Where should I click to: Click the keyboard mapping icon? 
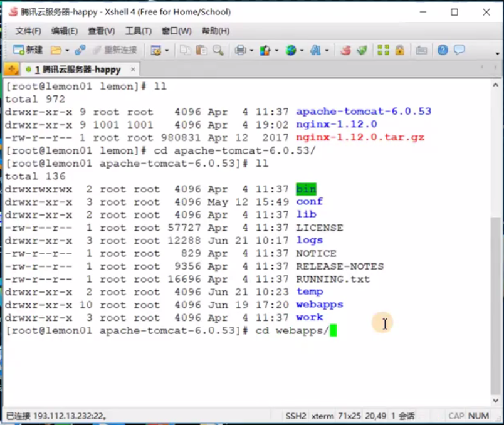(421, 50)
